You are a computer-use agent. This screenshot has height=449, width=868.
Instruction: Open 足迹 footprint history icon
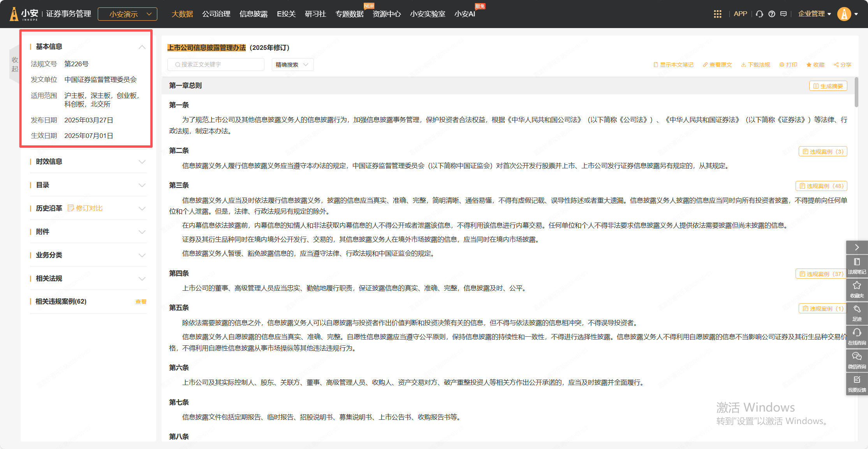(857, 313)
